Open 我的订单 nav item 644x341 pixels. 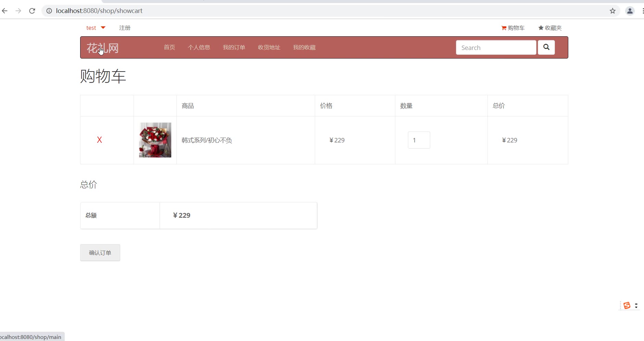pos(234,47)
